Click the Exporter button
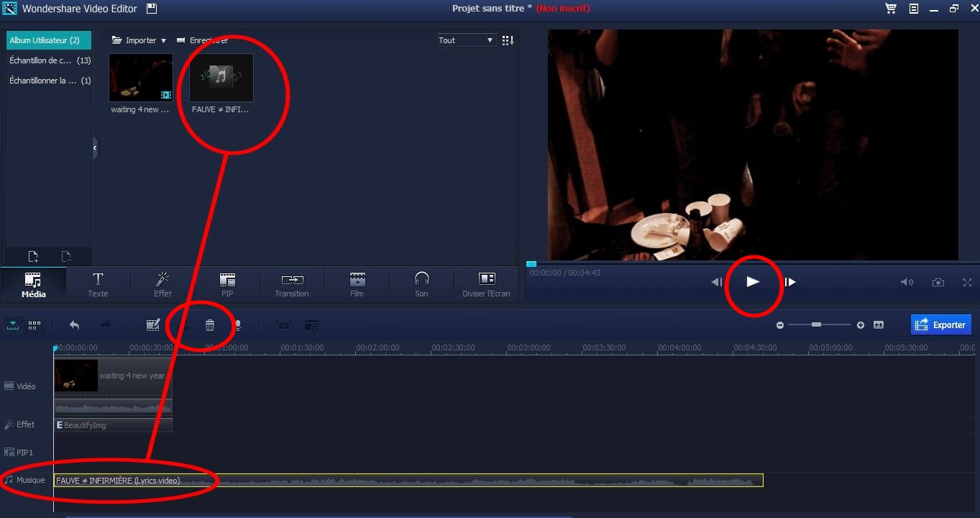Screen dimensions: 980x518 940,324
